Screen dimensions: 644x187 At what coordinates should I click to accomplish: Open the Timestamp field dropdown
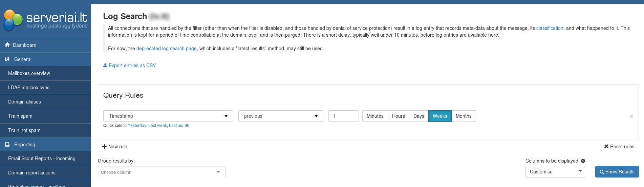tap(168, 116)
